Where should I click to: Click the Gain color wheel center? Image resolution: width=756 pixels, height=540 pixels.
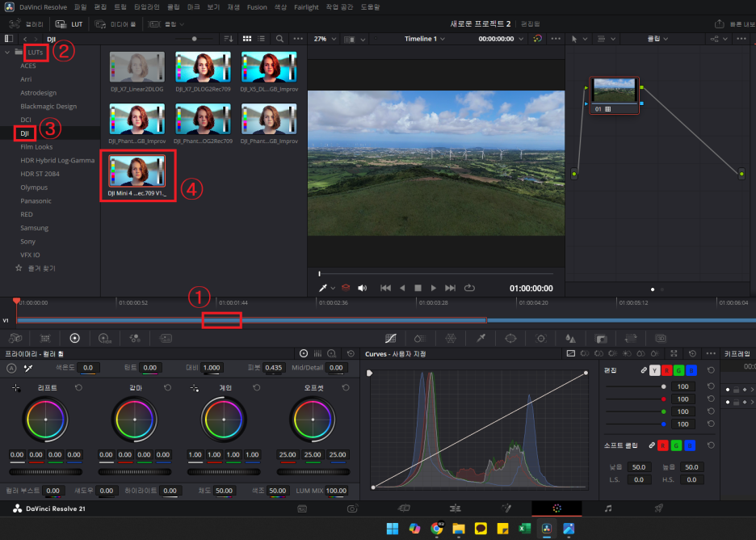(x=224, y=420)
